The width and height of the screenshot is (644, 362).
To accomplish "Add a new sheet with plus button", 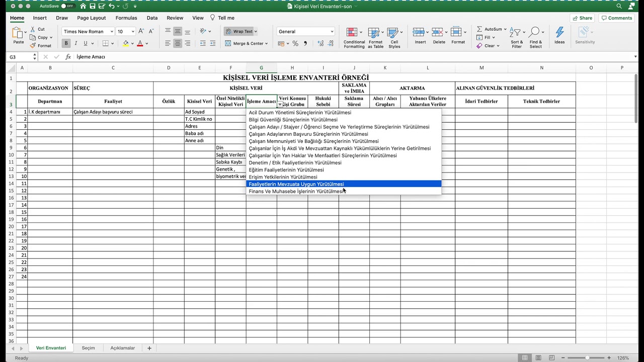I will [x=149, y=348].
